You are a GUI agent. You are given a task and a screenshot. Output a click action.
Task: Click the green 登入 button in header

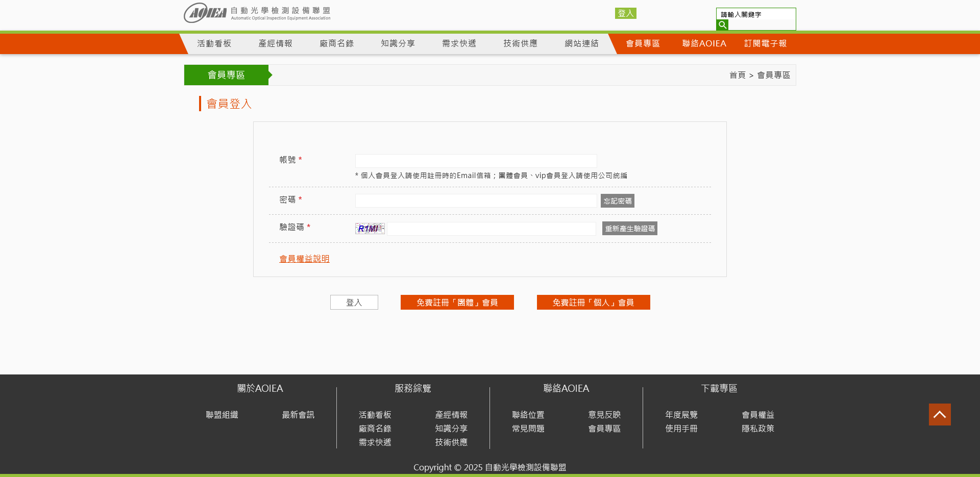625,13
